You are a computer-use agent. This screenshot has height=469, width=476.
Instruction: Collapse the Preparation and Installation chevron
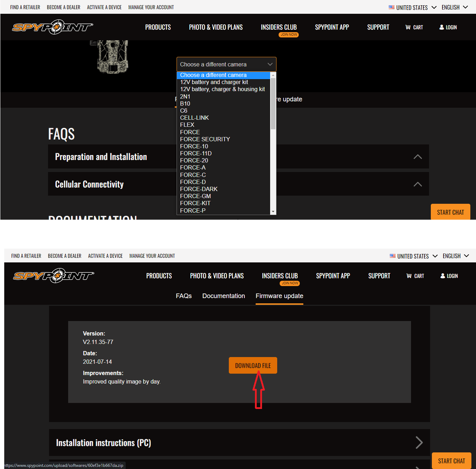coord(418,157)
